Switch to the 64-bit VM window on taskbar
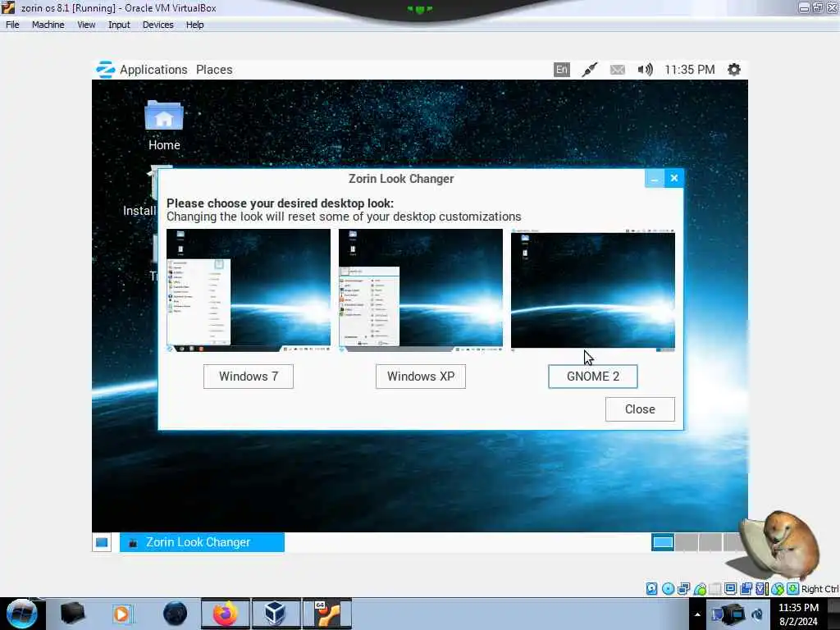Image resolution: width=840 pixels, height=630 pixels. coord(326,614)
